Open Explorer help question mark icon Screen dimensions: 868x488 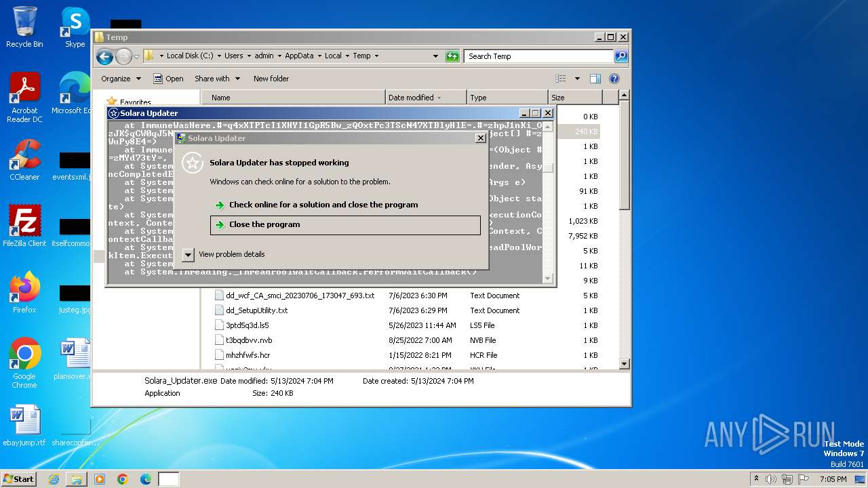614,79
